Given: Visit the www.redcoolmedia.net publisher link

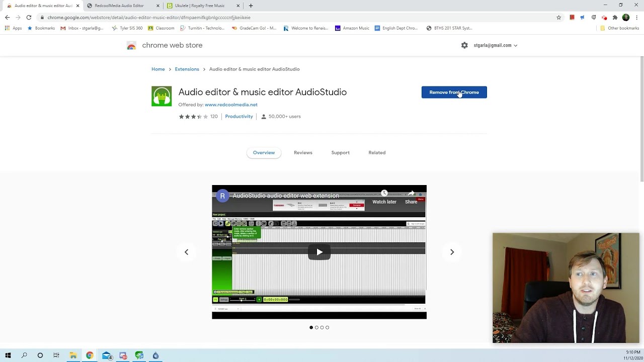Looking at the screenshot, I should coord(231,105).
